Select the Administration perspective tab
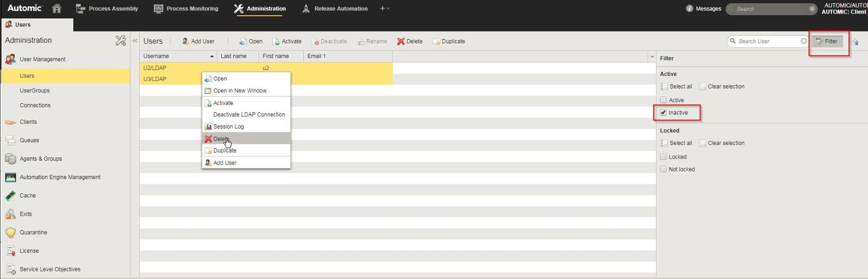Viewport: 868px width, 279px height. pos(260,9)
